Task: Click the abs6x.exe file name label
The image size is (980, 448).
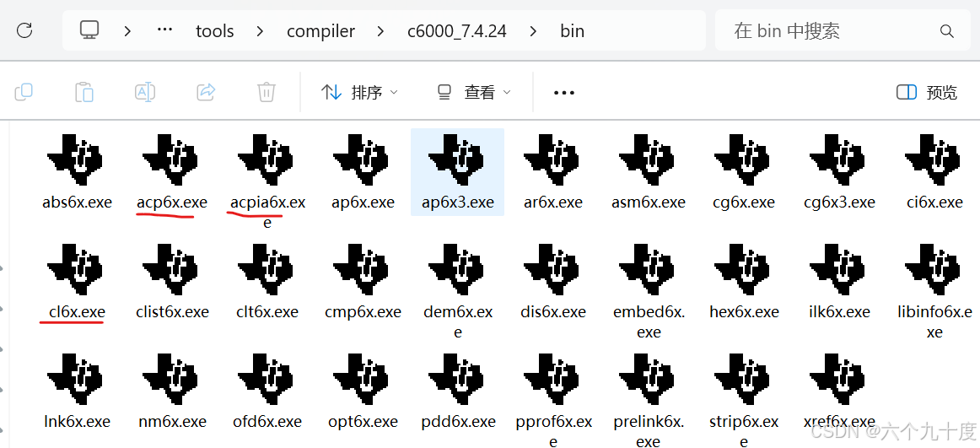Action: pyautogui.click(x=77, y=202)
